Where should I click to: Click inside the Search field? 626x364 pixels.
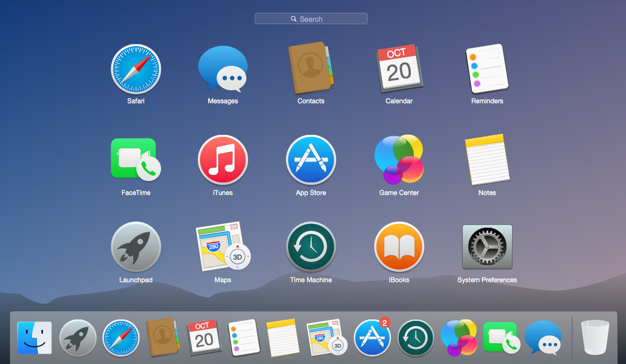[x=311, y=18]
